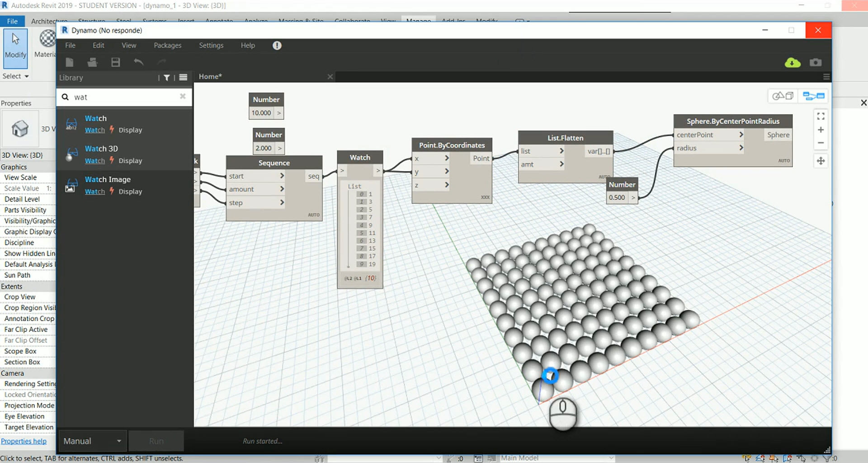868x463 pixels.
Task: Save the Dynamo graph with toolbar icon
Action: [x=116, y=62]
